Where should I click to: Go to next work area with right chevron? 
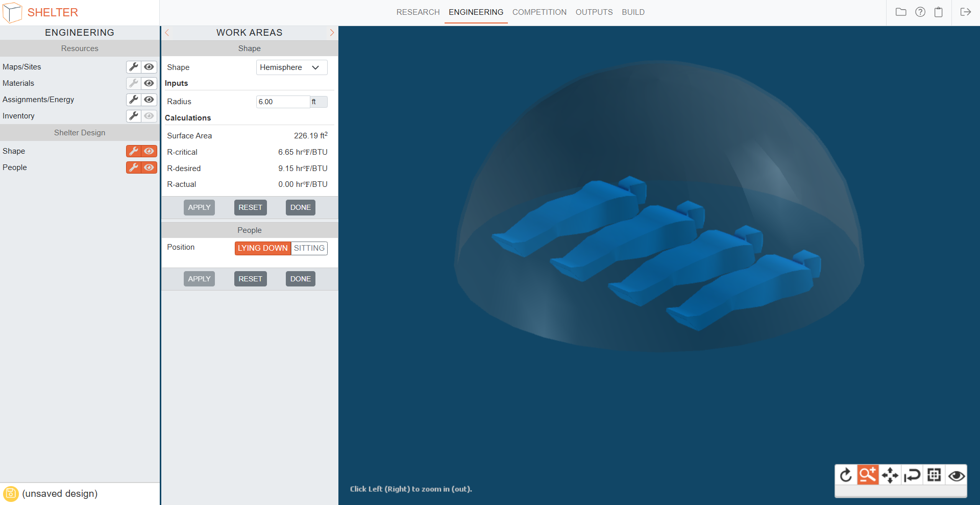(x=332, y=33)
